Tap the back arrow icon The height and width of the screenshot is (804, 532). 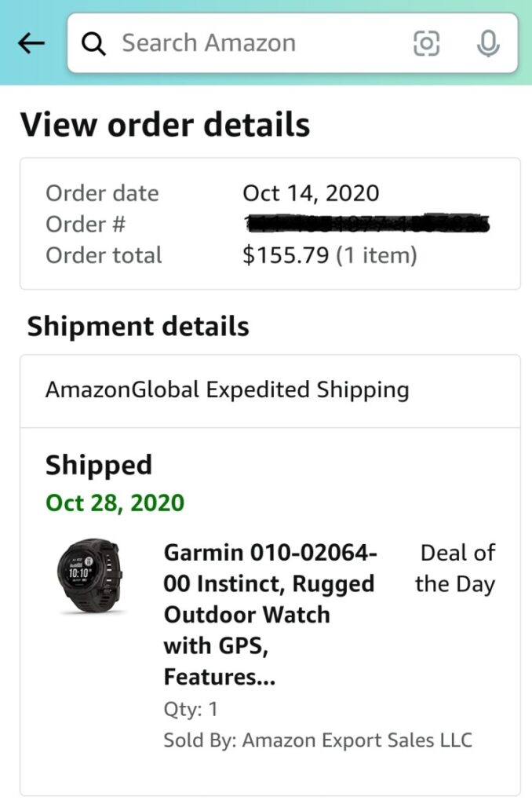[31, 43]
